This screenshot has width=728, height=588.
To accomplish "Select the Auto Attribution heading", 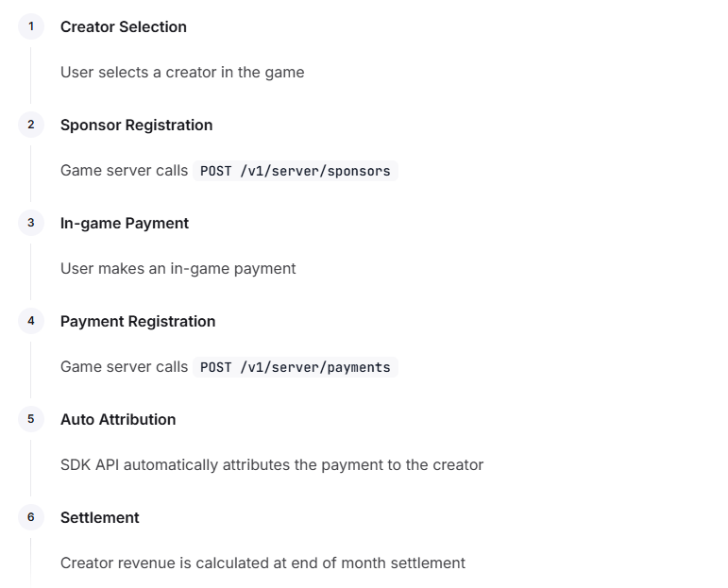I will pos(118,420).
